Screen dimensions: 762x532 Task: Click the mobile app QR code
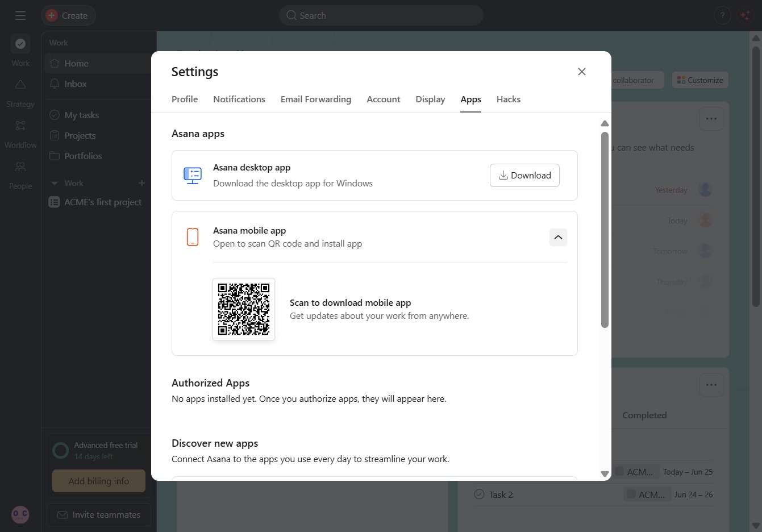[x=244, y=309]
